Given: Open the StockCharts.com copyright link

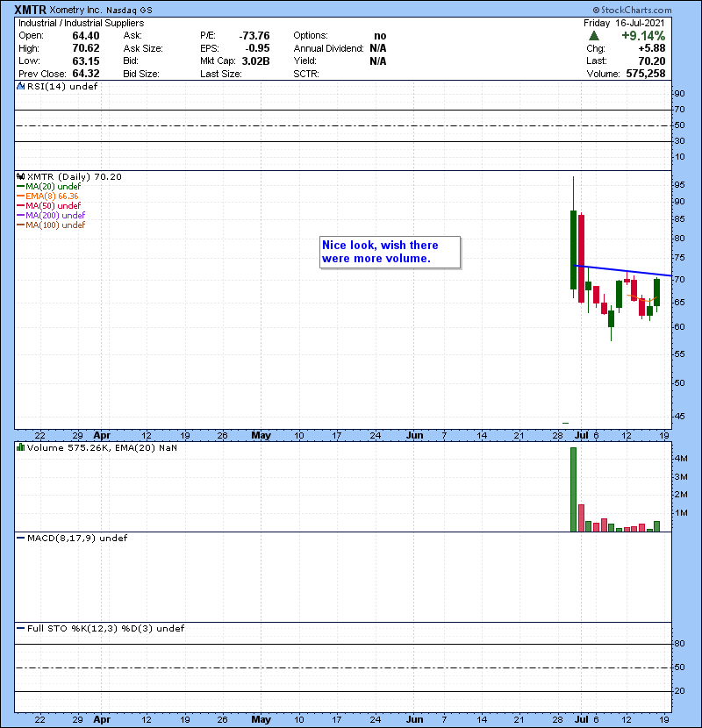Looking at the screenshot, I should pyautogui.click(x=632, y=10).
